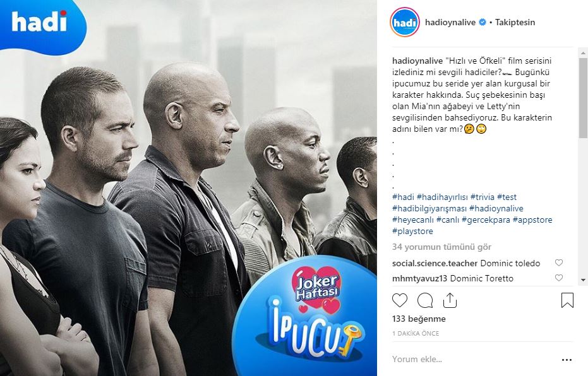
Task: Like the post with the heart icon
Action: [399, 300]
